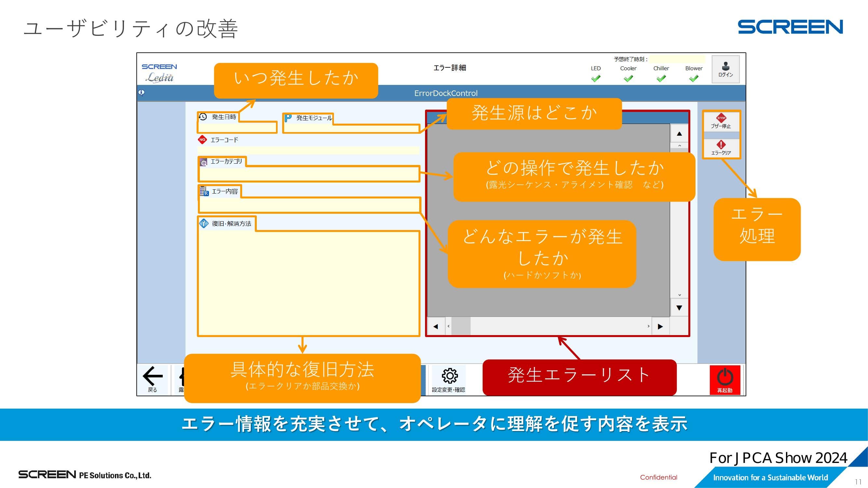Click the Chiller status checkmark

(x=661, y=78)
